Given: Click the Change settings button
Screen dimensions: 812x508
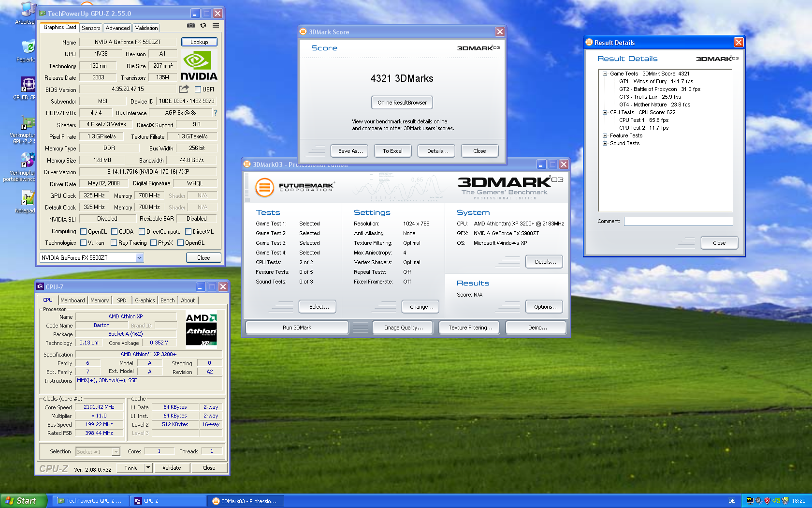Looking at the screenshot, I should [420, 307].
